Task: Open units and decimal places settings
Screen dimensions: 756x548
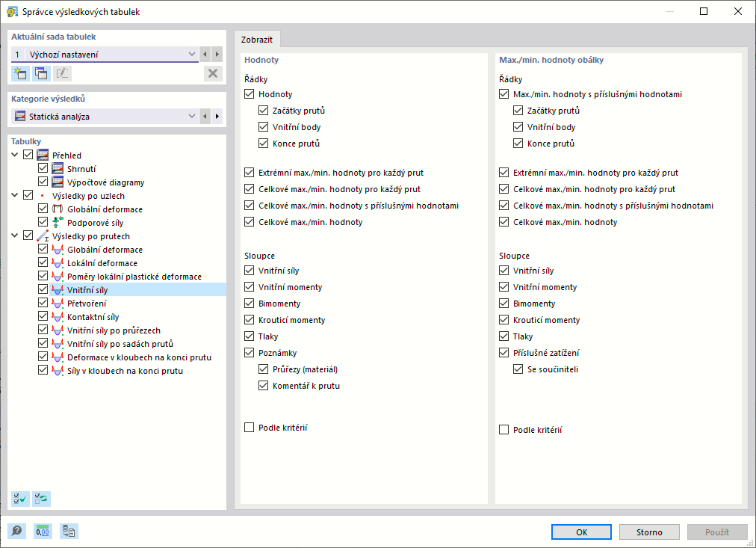Action: [43, 532]
